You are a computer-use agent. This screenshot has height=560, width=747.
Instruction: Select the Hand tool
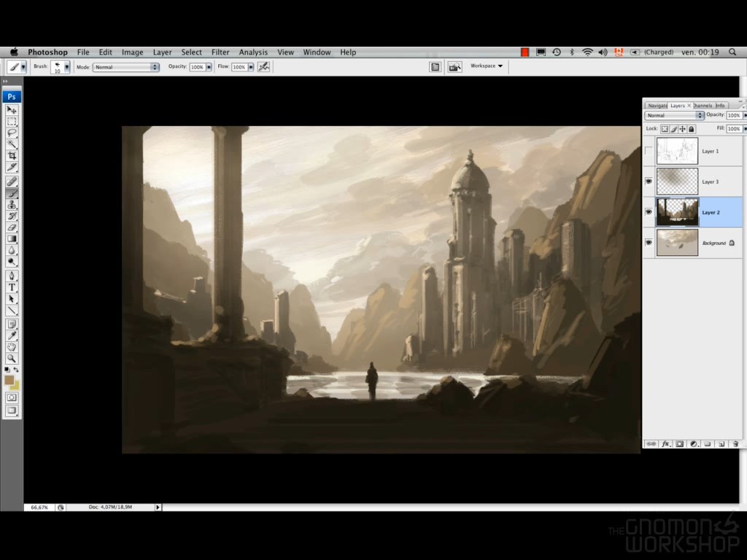12,347
